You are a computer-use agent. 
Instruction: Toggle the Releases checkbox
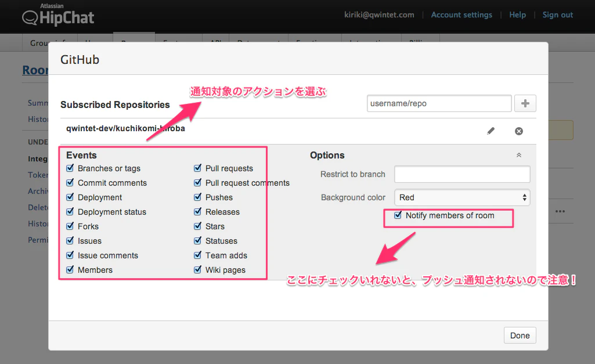click(197, 211)
